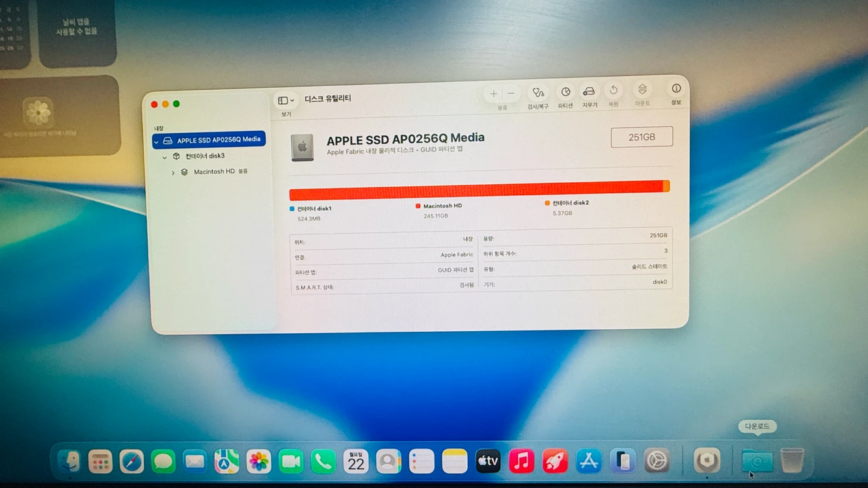Open iPhone Mirroring from the Dock
868x488 pixels.
(x=623, y=461)
